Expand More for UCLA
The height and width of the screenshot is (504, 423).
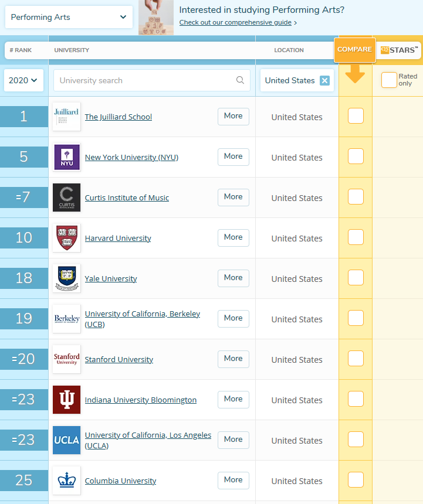pyautogui.click(x=234, y=440)
